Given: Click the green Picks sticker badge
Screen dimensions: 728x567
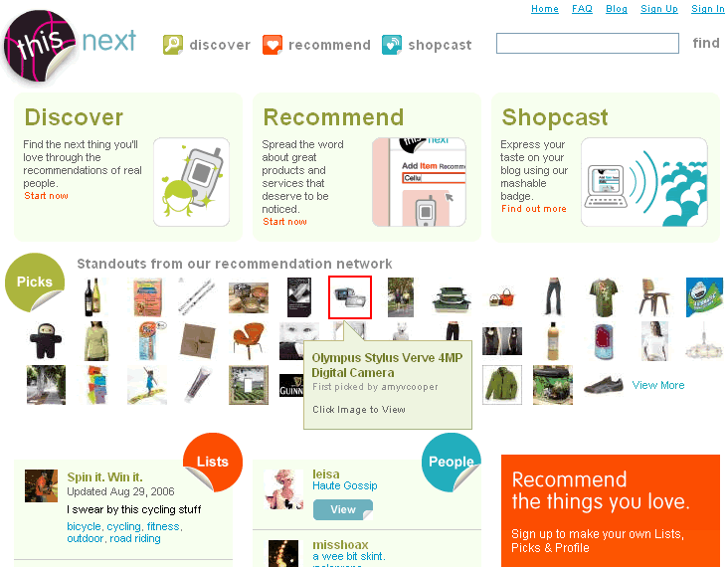Looking at the screenshot, I should [35, 282].
